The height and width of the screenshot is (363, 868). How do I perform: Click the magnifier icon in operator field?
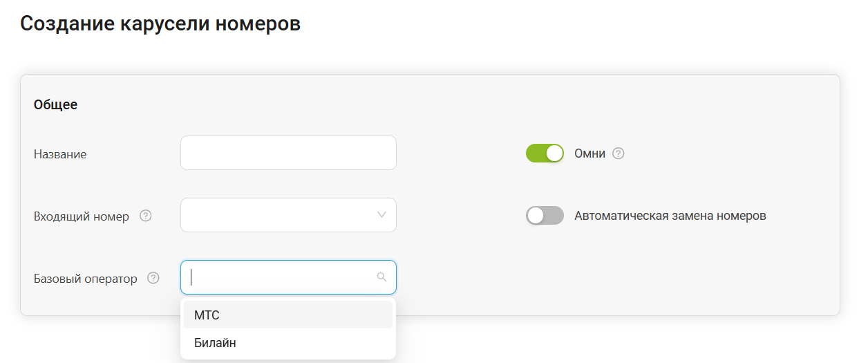pos(381,277)
